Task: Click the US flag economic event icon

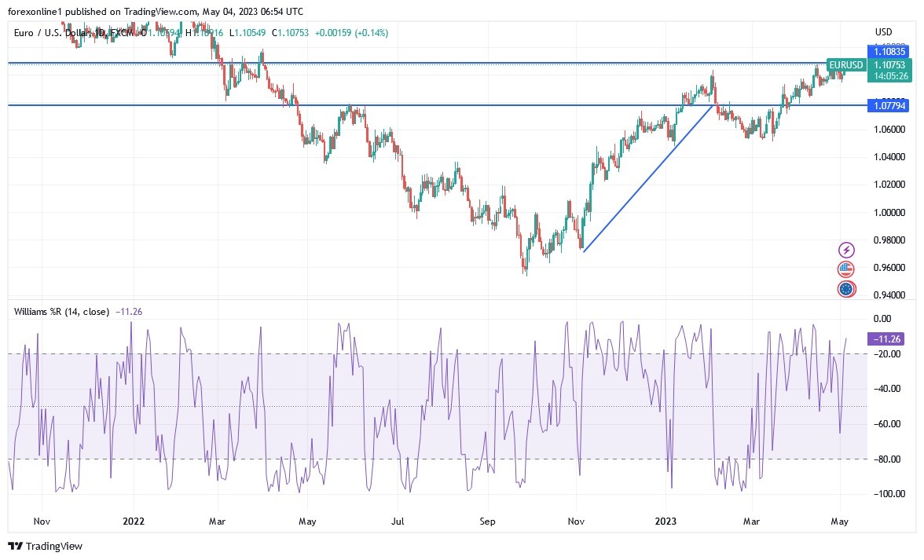Action: pos(846,269)
